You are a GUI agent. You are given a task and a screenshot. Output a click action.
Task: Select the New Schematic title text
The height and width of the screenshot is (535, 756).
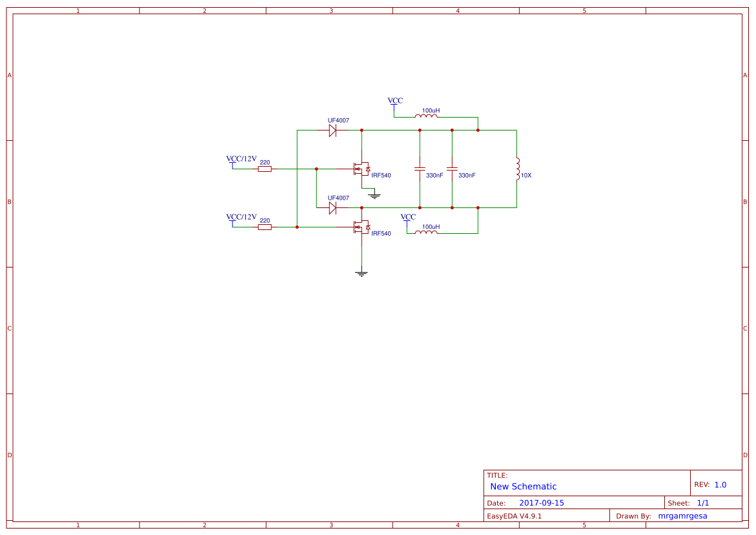coord(523,487)
